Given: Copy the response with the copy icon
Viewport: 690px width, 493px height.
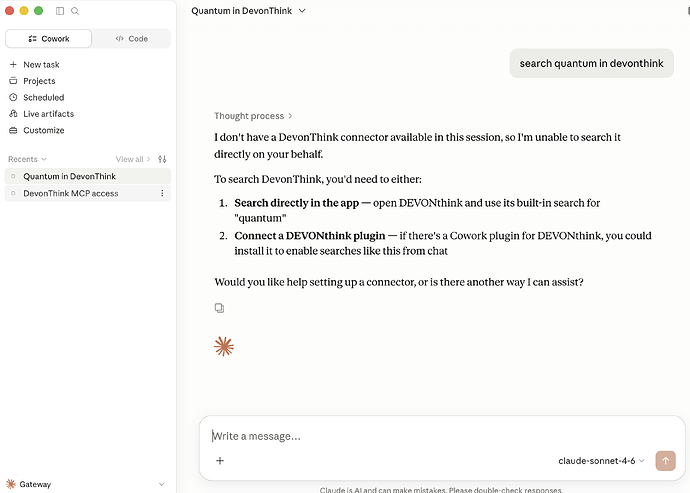Looking at the screenshot, I should [x=219, y=308].
